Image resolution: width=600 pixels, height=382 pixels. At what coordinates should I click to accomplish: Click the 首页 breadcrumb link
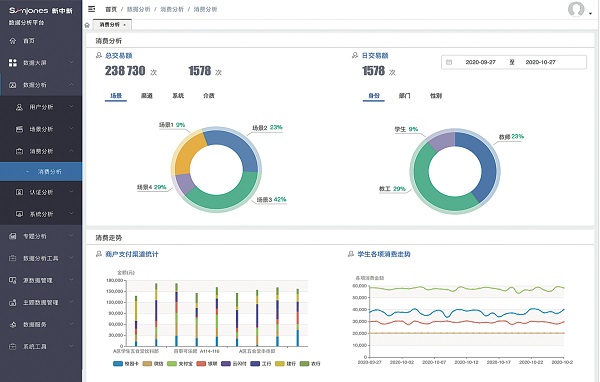point(111,9)
